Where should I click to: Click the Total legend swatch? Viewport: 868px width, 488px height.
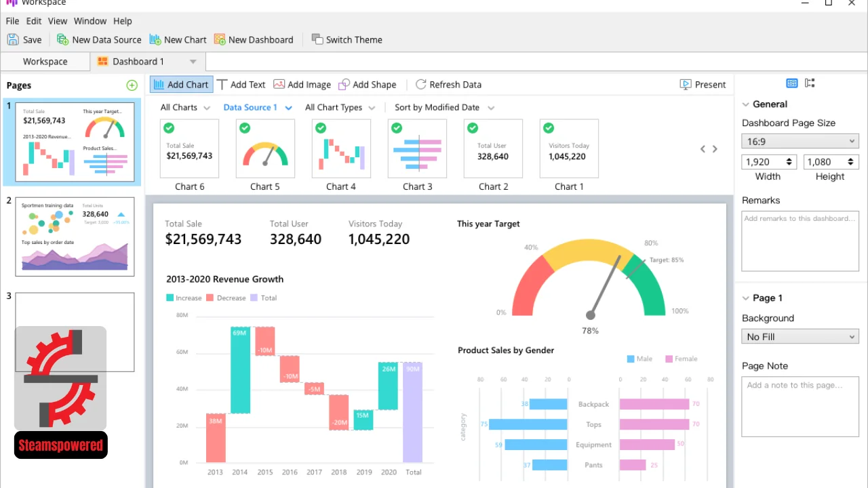point(254,298)
